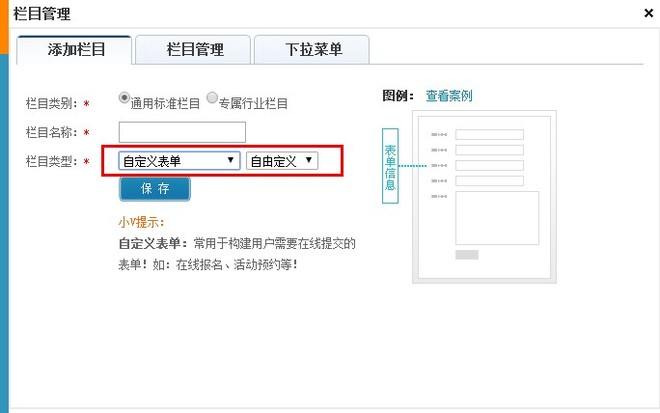This screenshot has width=660, height=413.
Task: Click the large text area in preview
Action: tap(496, 217)
